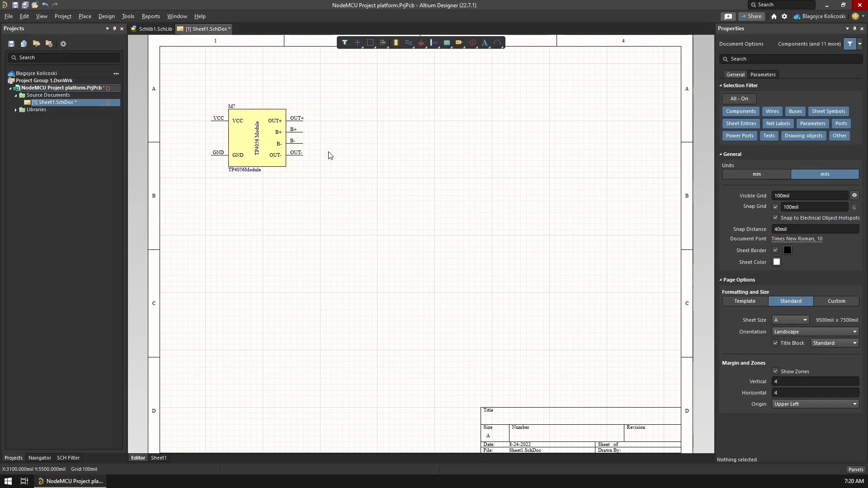Choose the rectangle selection tool
The height and width of the screenshot is (488, 868).
tap(370, 42)
